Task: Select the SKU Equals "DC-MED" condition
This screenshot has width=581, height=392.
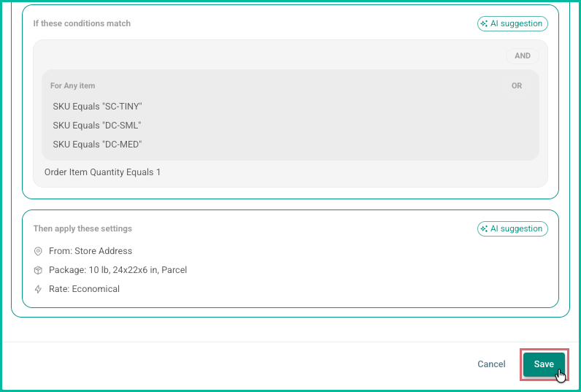Action: pos(98,145)
